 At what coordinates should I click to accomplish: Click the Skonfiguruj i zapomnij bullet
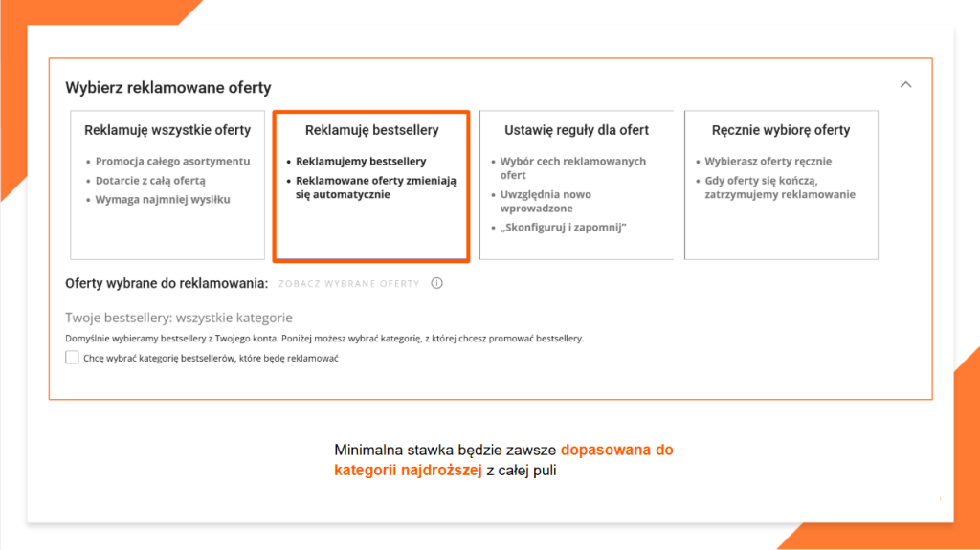pyautogui.click(x=563, y=228)
